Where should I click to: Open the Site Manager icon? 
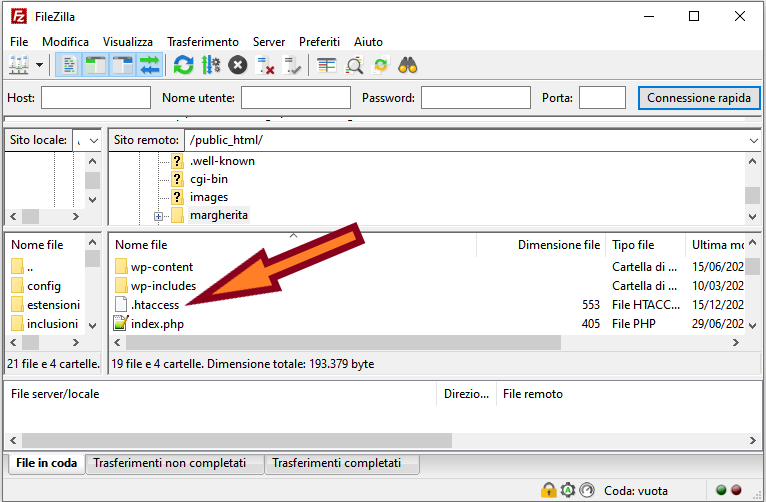click(x=19, y=65)
